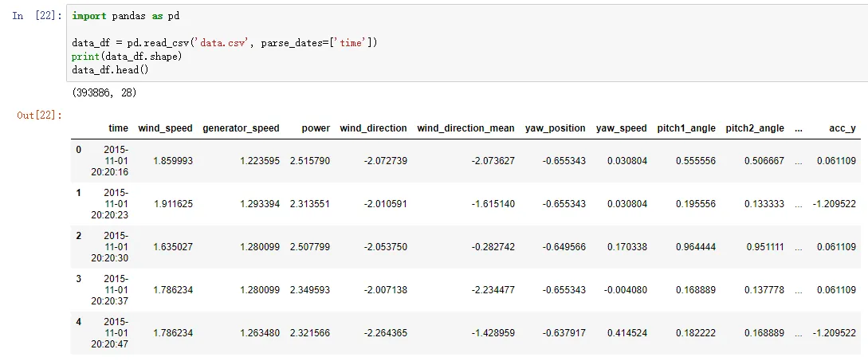Click the wind_speed value 1.911625

click(173, 203)
